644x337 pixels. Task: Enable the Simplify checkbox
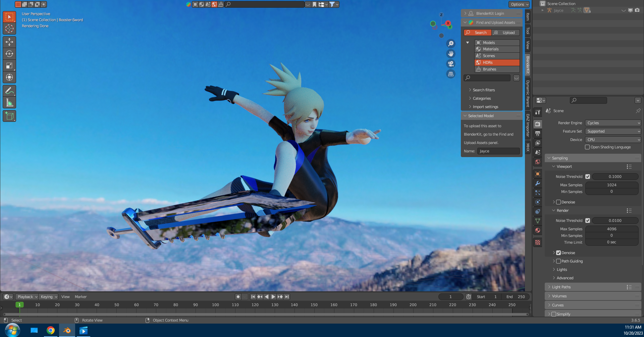(x=554, y=314)
